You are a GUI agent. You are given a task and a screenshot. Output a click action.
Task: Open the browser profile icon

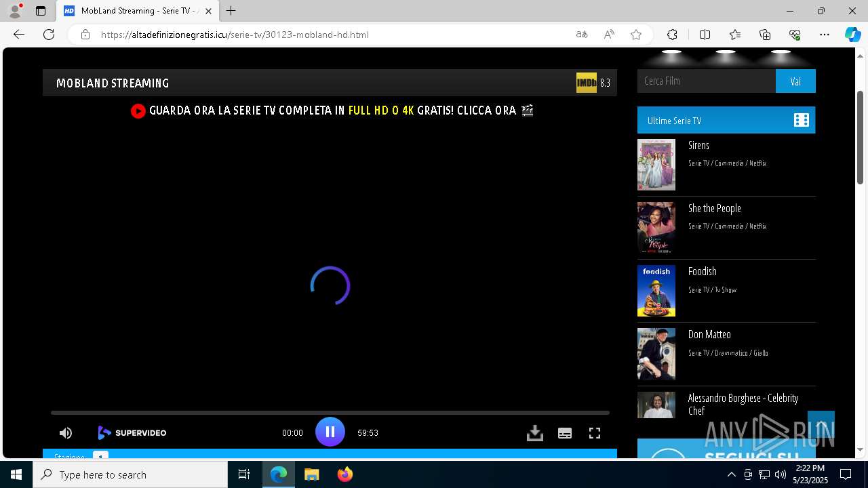click(x=15, y=11)
